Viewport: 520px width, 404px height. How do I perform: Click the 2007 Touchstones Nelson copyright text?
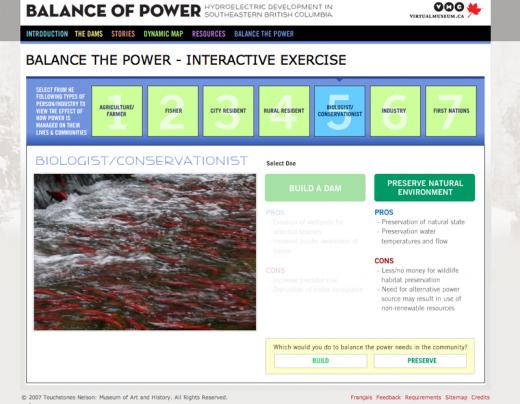(x=124, y=397)
